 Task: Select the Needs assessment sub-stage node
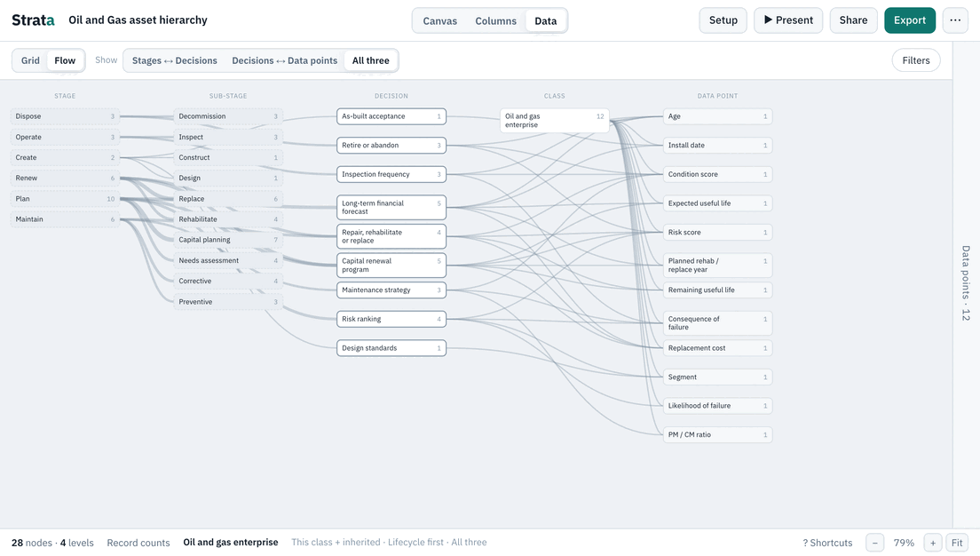click(x=228, y=260)
